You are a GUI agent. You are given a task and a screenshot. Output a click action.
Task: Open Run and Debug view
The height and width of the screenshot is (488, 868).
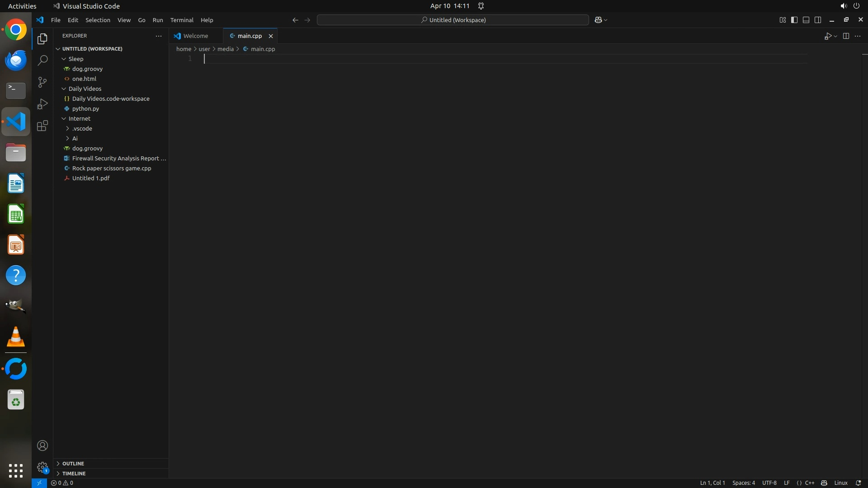coord(42,104)
